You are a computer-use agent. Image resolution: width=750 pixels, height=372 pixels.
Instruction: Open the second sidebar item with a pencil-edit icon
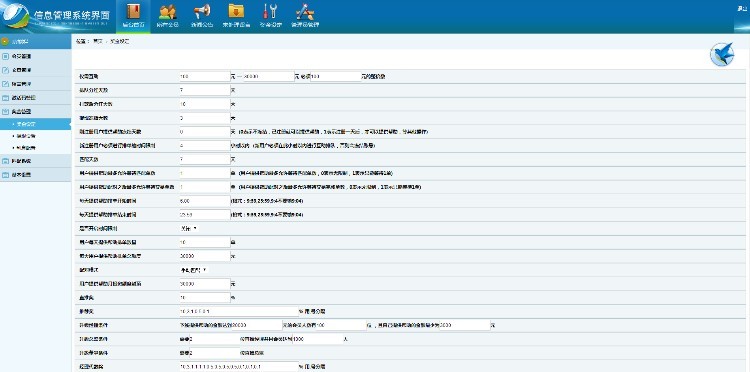click(x=35, y=70)
